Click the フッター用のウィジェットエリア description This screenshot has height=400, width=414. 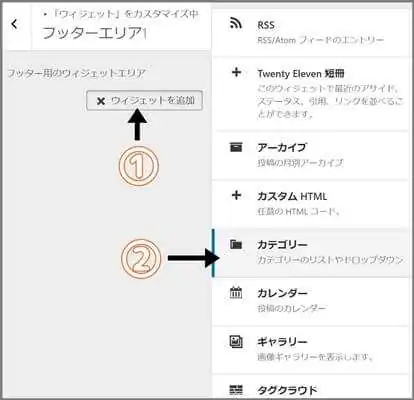point(76,73)
